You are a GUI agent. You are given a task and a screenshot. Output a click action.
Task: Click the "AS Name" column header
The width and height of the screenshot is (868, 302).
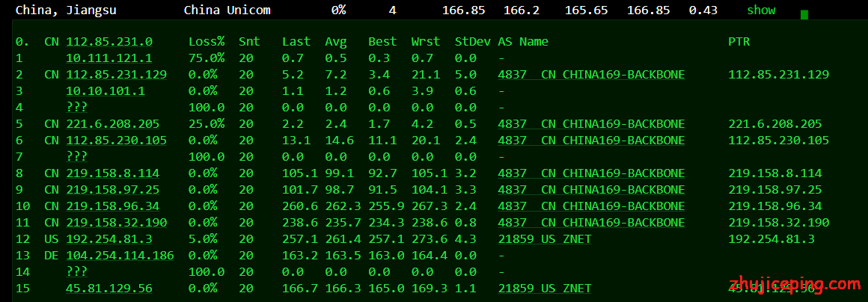(522, 42)
